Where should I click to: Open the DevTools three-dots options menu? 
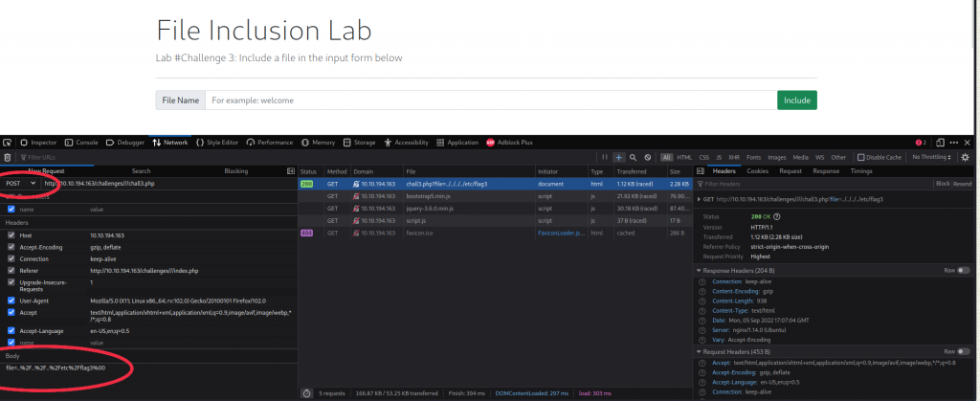[x=953, y=143]
